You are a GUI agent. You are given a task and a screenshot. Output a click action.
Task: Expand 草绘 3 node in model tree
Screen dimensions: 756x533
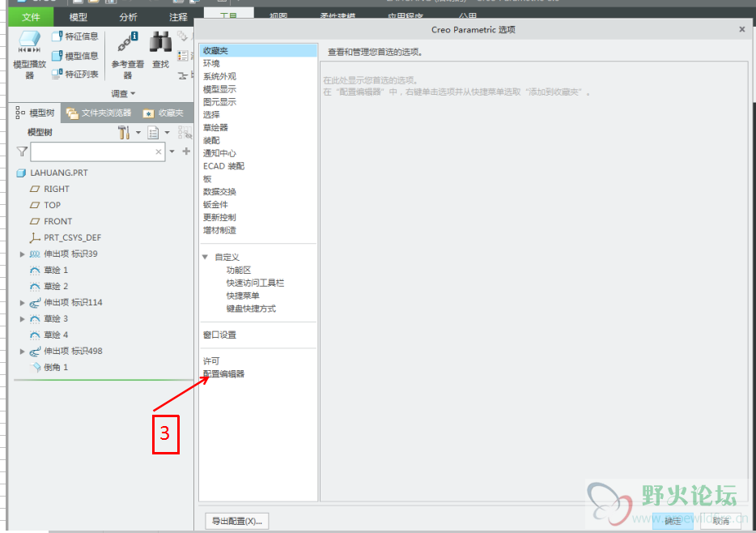pyautogui.click(x=22, y=319)
